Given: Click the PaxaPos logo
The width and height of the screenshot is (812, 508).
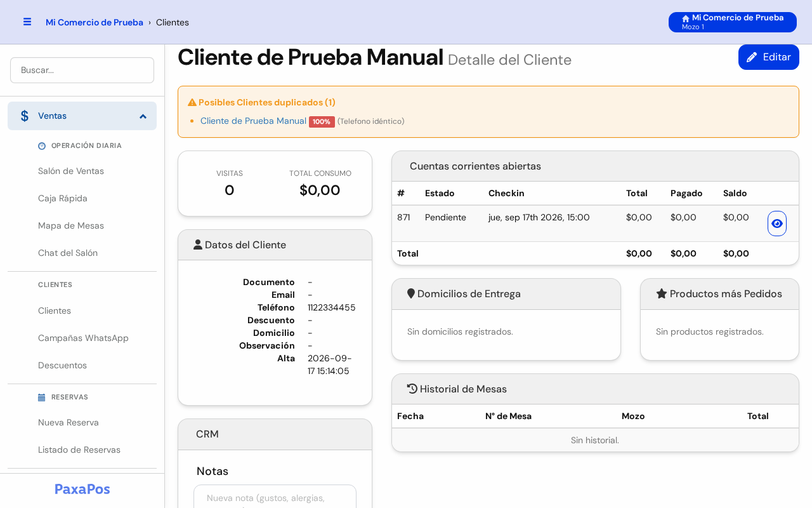Looking at the screenshot, I should click(x=82, y=489).
